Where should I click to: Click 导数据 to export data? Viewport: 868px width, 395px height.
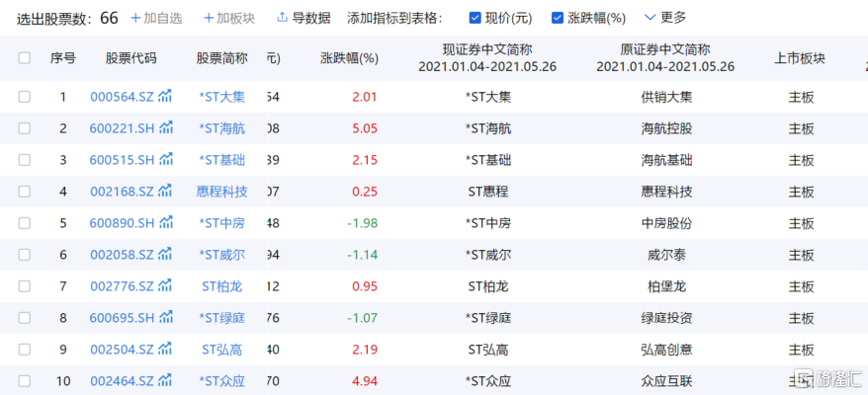(x=304, y=18)
